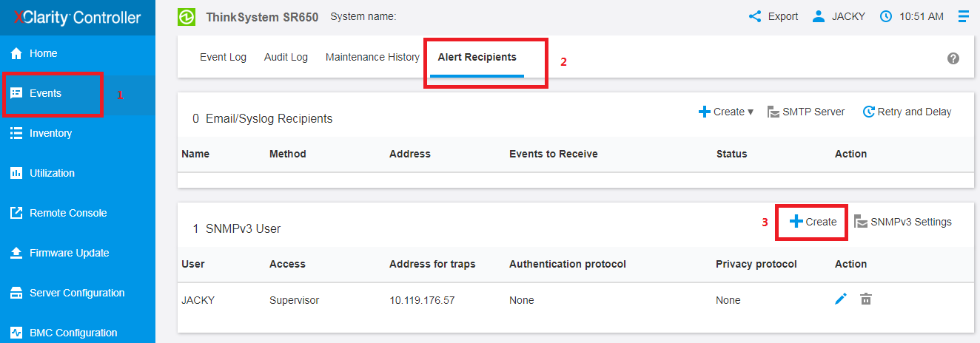Click the Retry and Delay refresh icon
The height and width of the screenshot is (343, 980).
(869, 112)
